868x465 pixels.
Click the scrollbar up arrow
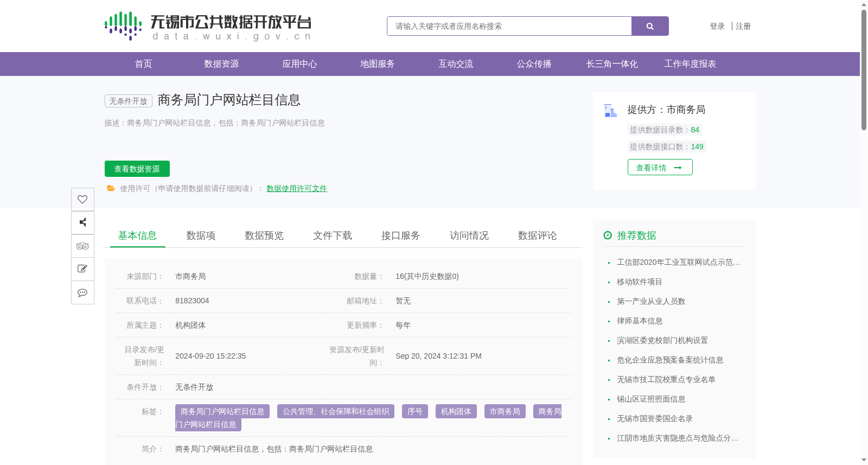(x=864, y=4)
